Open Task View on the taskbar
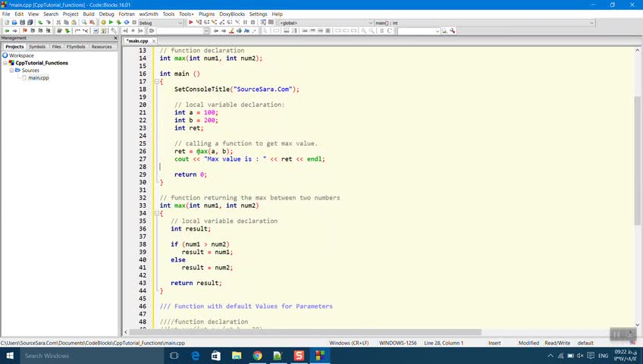Image resolution: width=643 pixels, height=364 pixels. tap(174, 355)
